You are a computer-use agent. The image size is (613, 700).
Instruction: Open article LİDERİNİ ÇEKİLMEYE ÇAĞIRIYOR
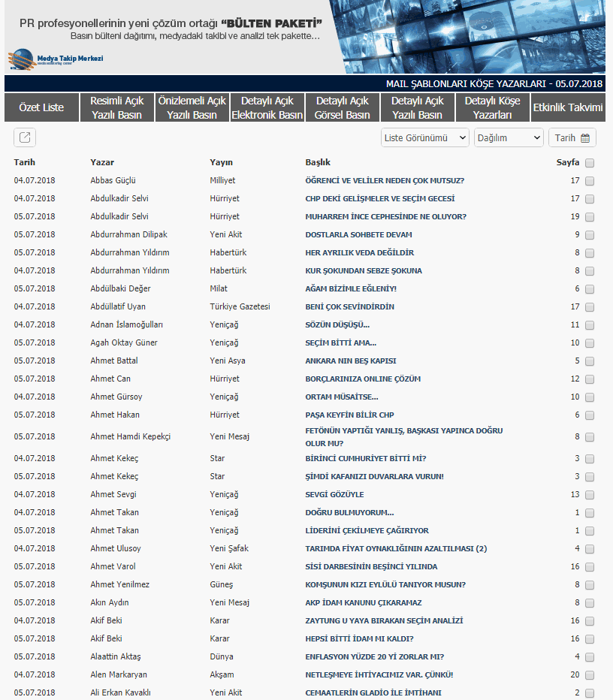click(367, 530)
